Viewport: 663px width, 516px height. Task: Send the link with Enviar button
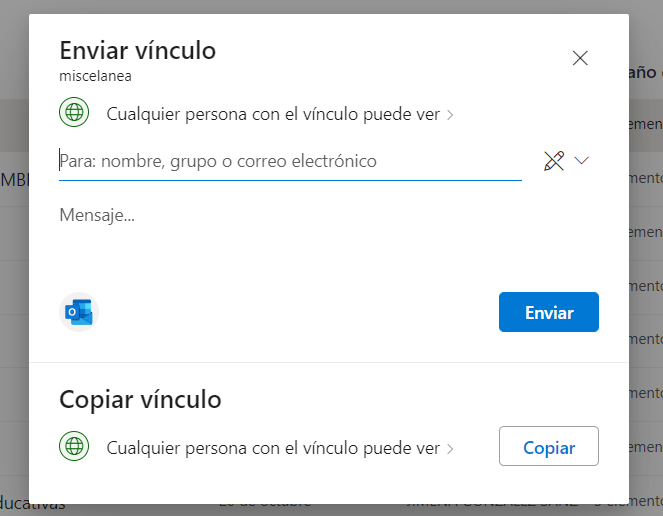pyautogui.click(x=549, y=312)
